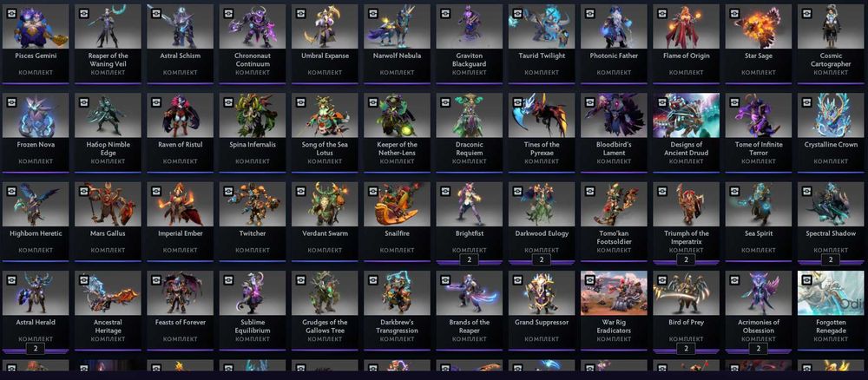The height and width of the screenshot is (380, 868).
Task: Click КОМПЛЕКТ label under Raven of Ristul
Action: click(x=180, y=161)
